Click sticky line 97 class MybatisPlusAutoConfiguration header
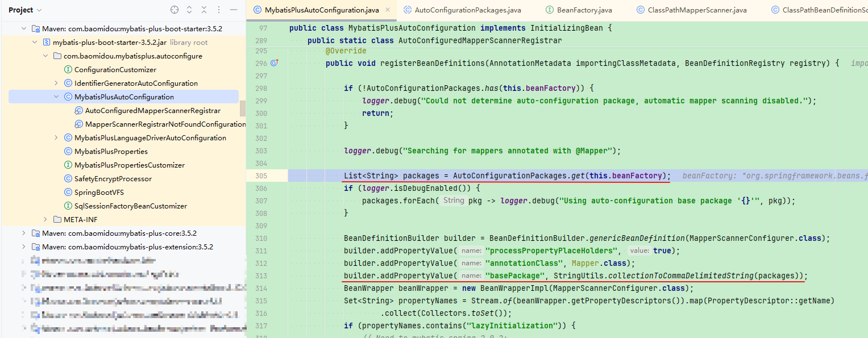The width and height of the screenshot is (868, 338). [450, 28]
